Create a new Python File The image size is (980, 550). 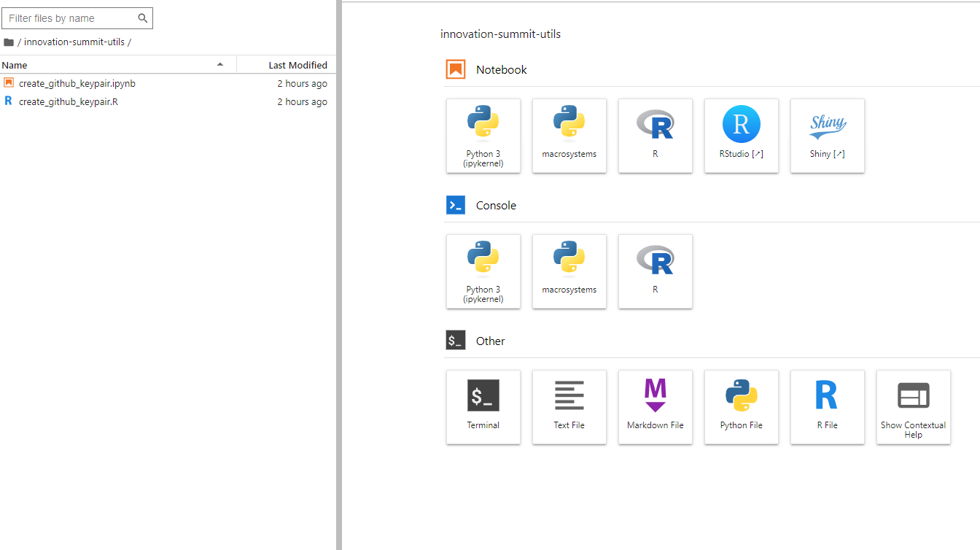point(742,407)
